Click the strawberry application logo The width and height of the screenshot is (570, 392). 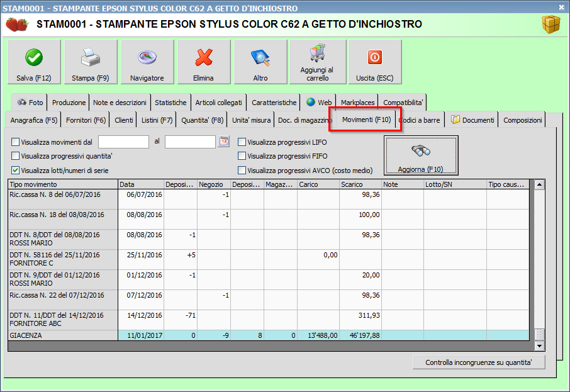(17, 25)
